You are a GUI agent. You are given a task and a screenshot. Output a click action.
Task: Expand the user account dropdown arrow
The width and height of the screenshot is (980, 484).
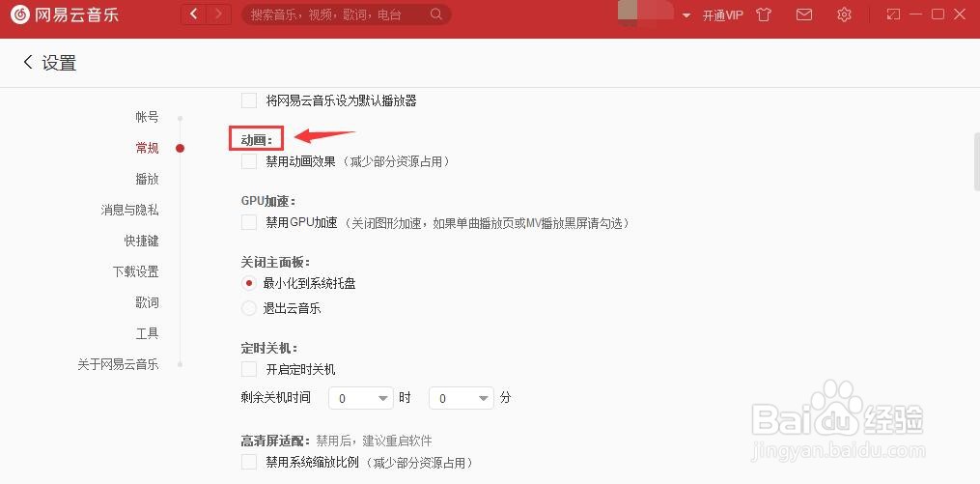click(x=686, y=15)
